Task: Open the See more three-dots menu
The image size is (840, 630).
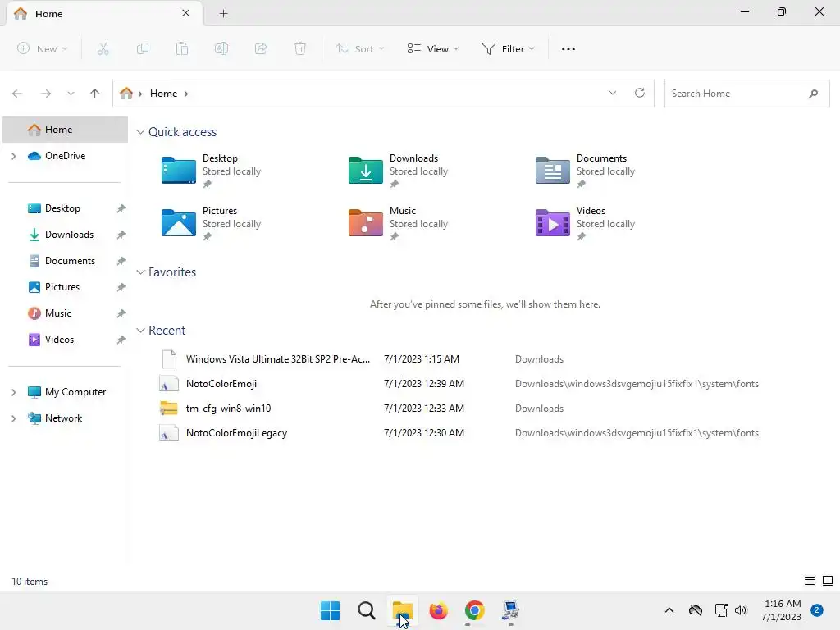Action: click(x=568, y=48)
